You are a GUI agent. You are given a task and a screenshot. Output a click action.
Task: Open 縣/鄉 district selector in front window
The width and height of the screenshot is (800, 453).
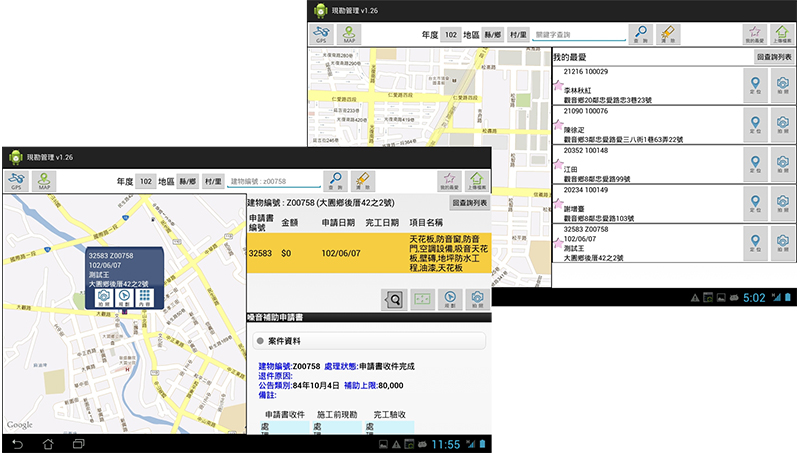pyautogui.click(x=187, y=181)
